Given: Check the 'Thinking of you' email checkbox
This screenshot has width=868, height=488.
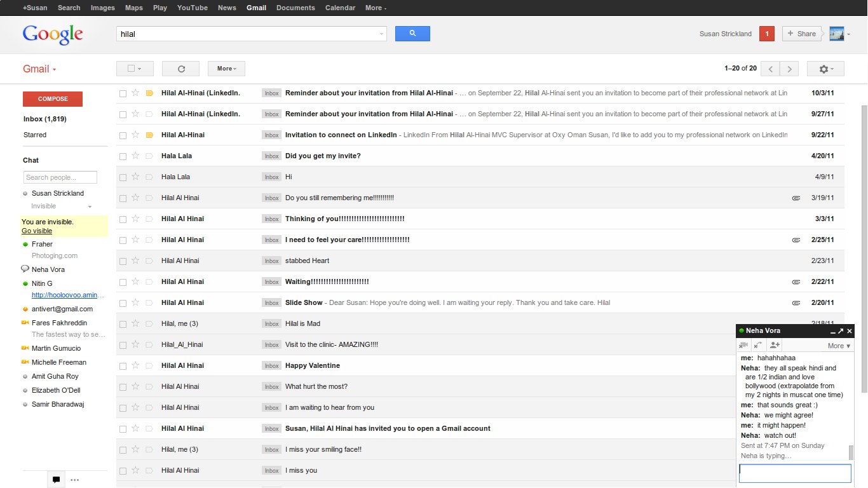Looking at the screenshot, I should pos(123,219).
